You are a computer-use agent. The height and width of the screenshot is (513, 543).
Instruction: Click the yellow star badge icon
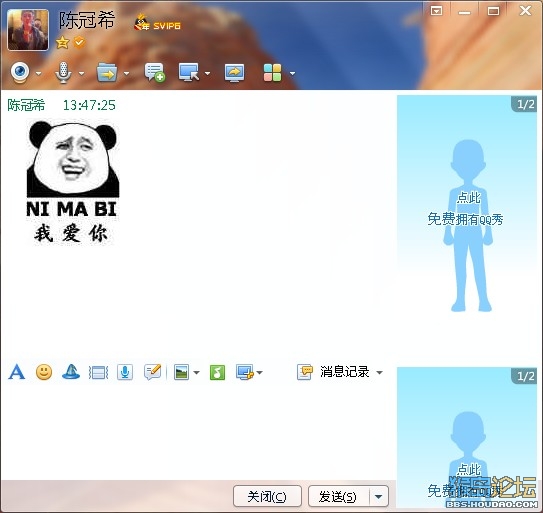coord(63,43)
